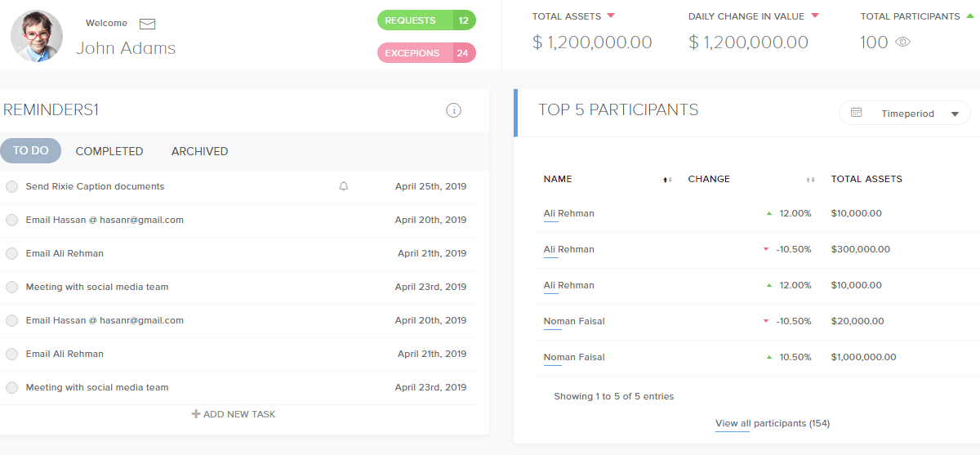This screenshot has width=980, height=455.
Task: Open the green REQUESTS 12 badge
Action: point(426,20)
